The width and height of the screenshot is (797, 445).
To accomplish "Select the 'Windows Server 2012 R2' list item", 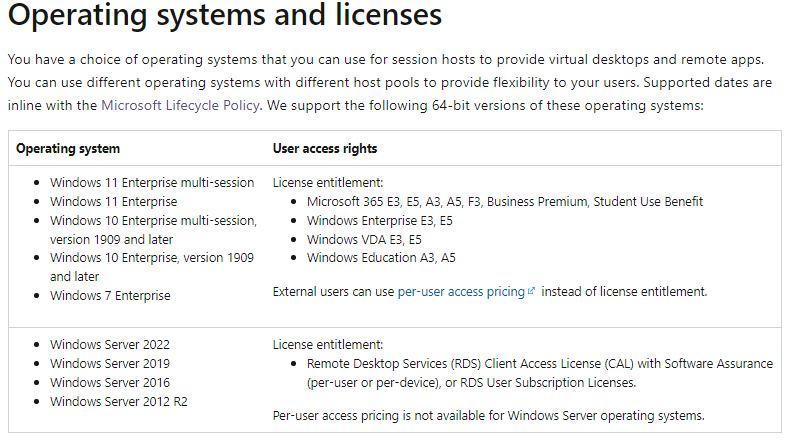I will click(118, 402).
